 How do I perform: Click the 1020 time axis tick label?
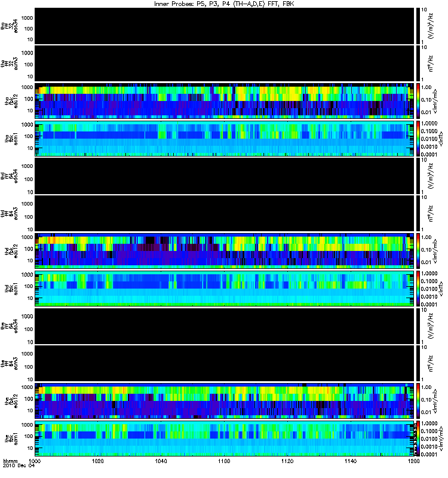[x=98, y=461]
